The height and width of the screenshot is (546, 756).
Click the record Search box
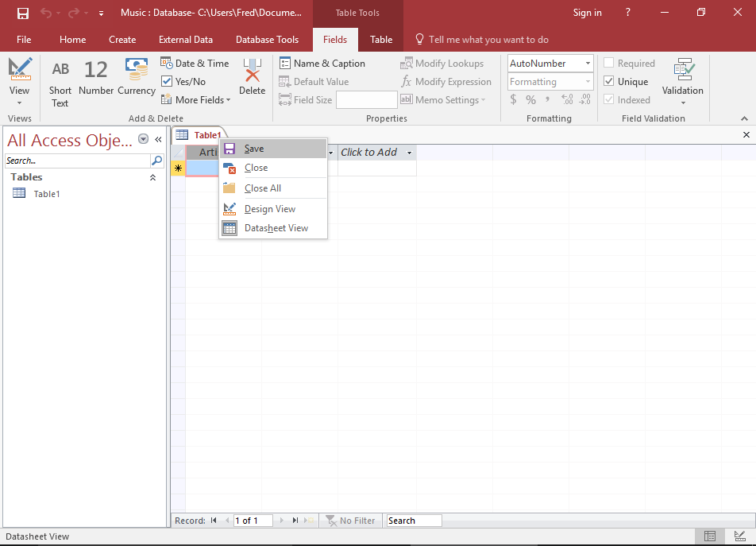414,521
